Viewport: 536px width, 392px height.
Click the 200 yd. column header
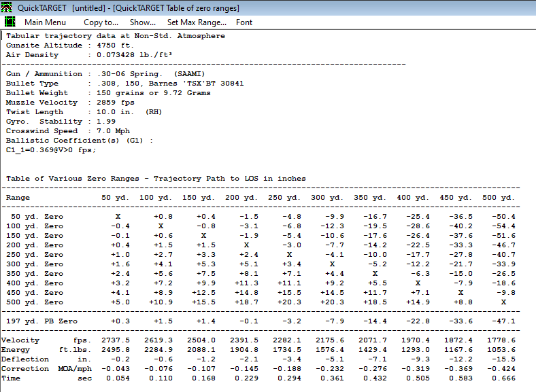(x=241, y=198)
